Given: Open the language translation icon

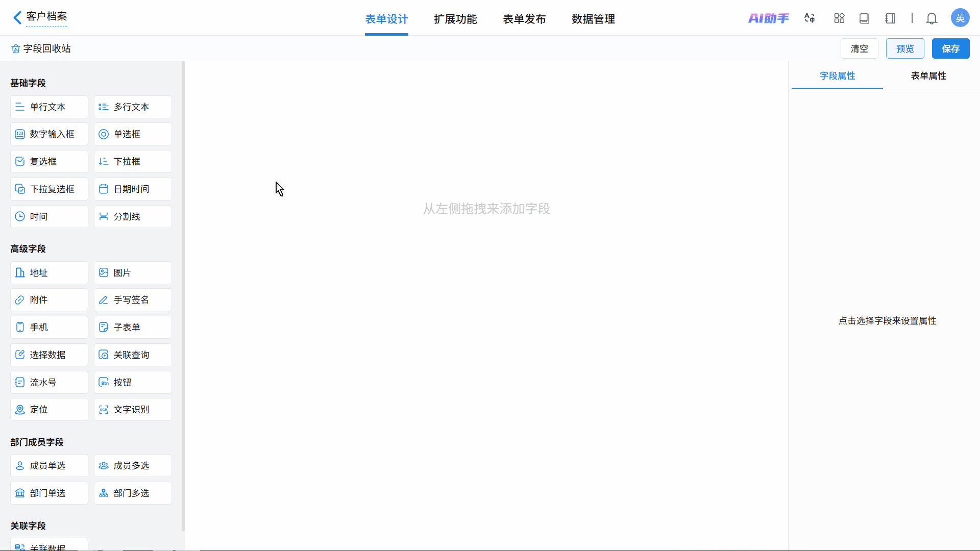Looking at the screenshot, I should tap(810, 18).
